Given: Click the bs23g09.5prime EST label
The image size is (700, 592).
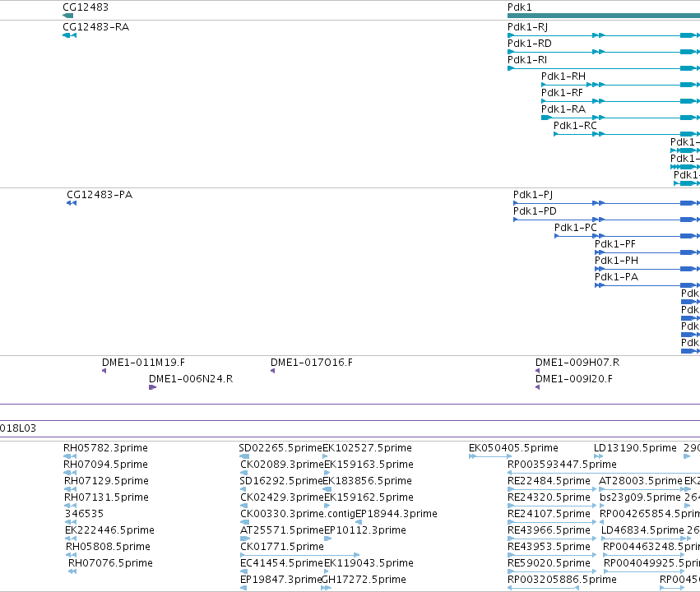Looking at the screenshot, I should 640,497.
